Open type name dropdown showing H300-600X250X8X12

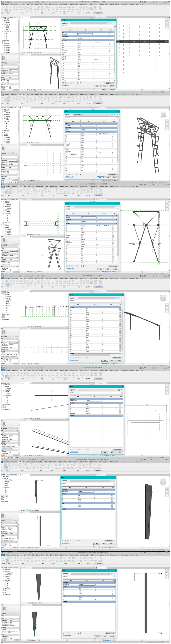click(x=114, y=390)
